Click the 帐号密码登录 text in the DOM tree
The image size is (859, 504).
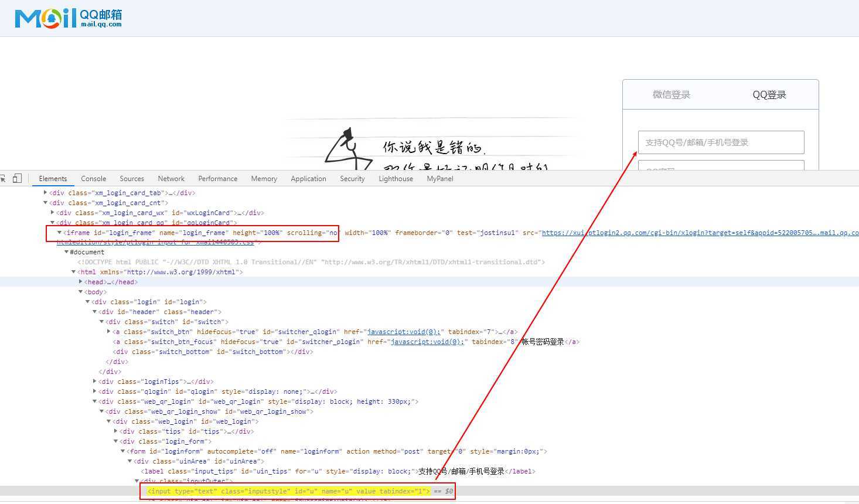(543, 342)
